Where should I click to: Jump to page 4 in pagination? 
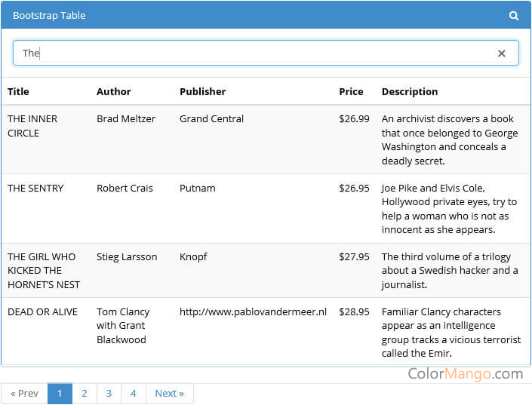(134, 394)
